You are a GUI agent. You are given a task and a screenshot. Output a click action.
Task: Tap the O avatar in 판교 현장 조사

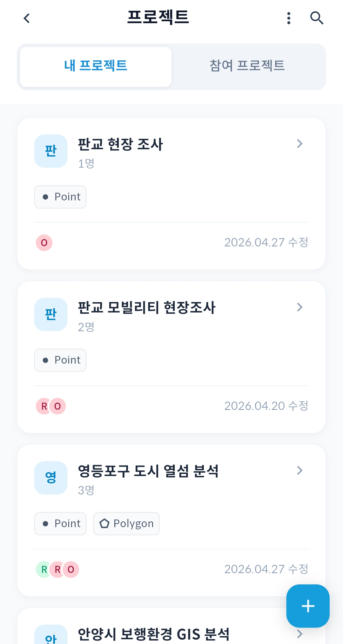44,243
